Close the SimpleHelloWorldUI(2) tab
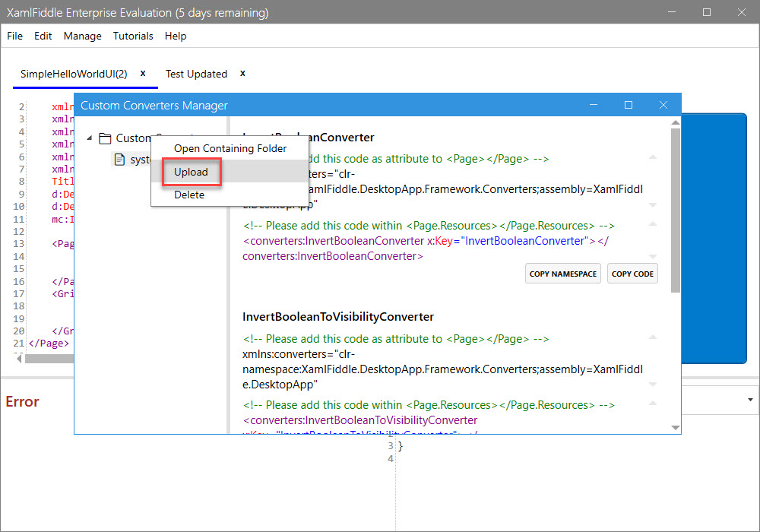Viewport: 760px width, 532px height. click(143, 73)
